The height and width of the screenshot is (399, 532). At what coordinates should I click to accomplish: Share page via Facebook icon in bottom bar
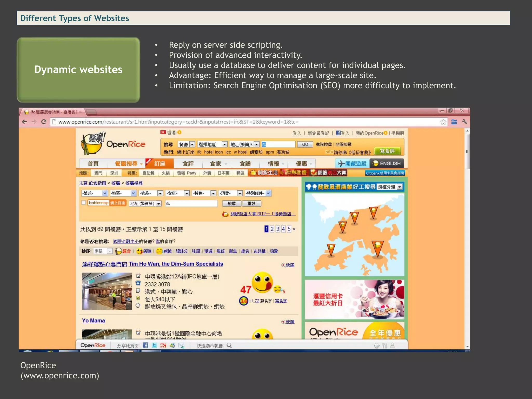[x=145, y=345]
